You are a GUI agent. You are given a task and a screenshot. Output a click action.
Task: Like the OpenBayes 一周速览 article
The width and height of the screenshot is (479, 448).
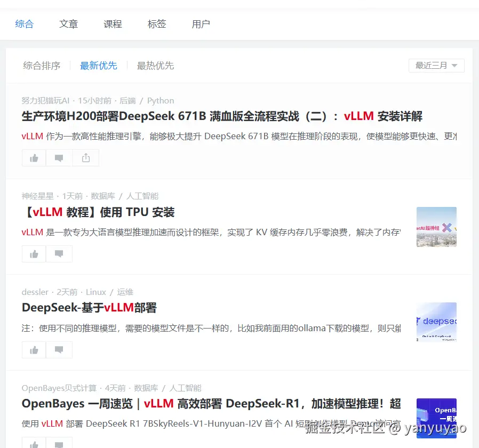pos(34,444)
